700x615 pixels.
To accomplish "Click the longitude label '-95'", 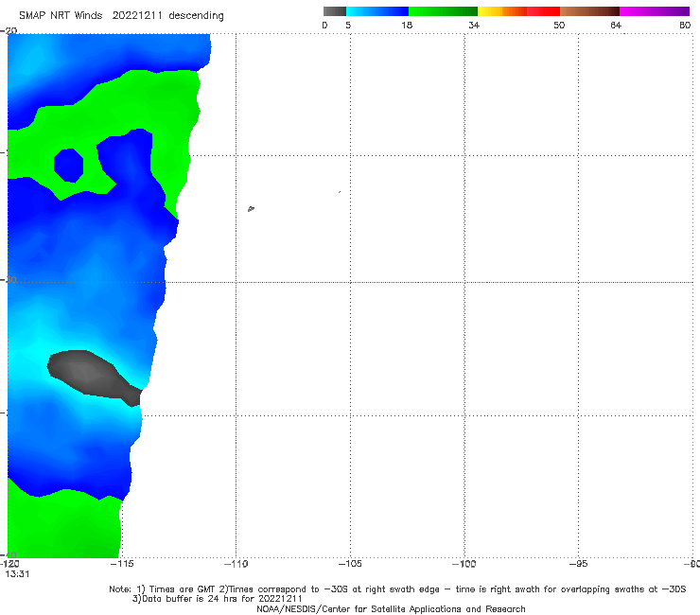I will click(x=579, y=564).
